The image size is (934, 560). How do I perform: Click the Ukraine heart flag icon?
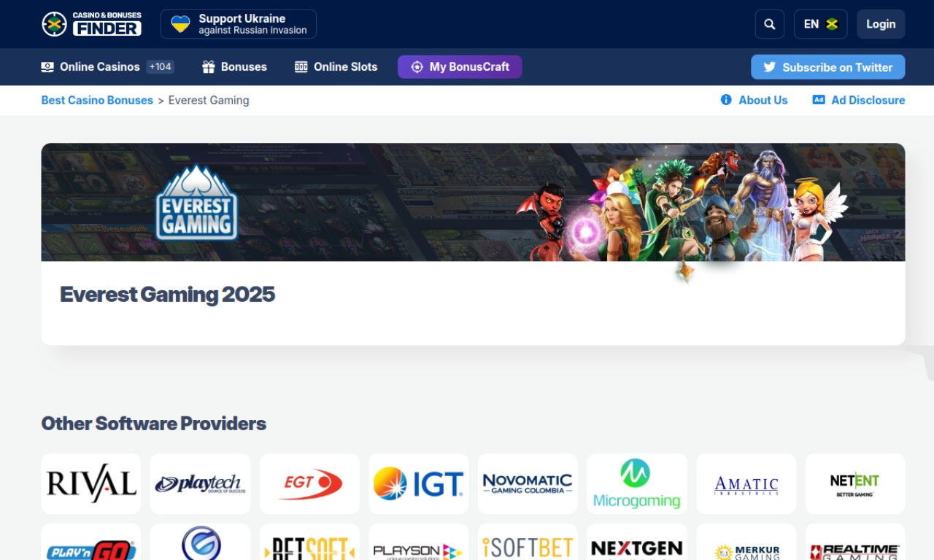coord(180,24)
